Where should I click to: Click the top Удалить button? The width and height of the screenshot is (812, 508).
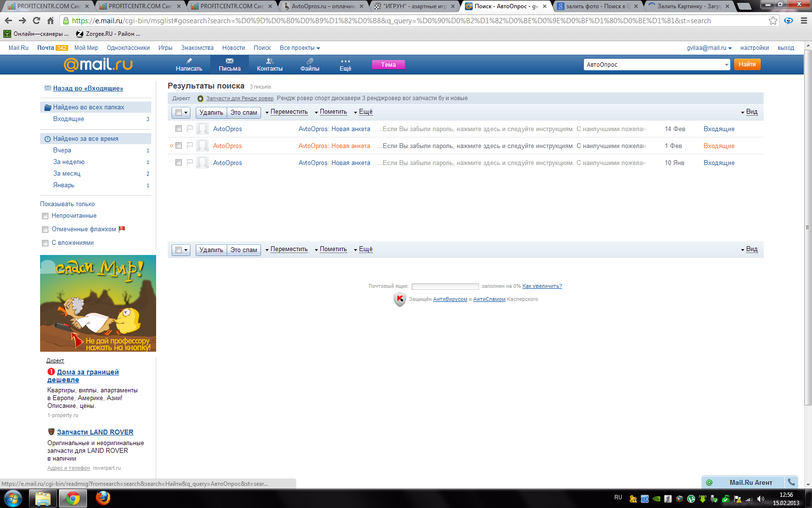[x=211, y=113]
